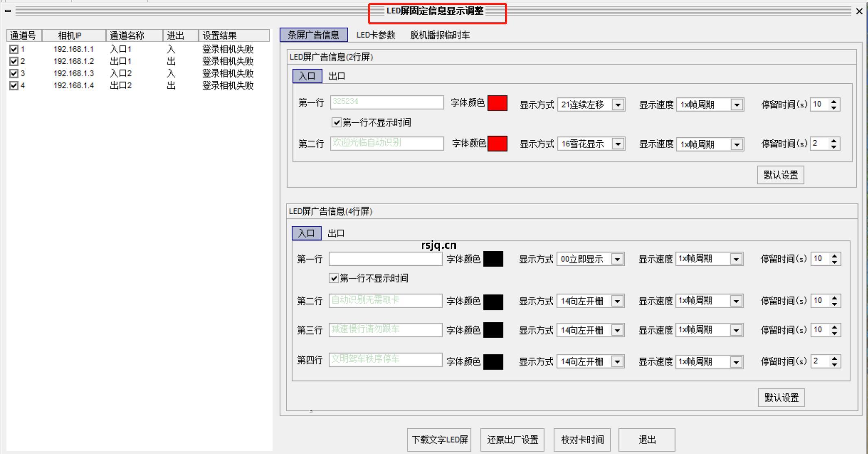Switch to the LED卡参数 tab
This screenshot has height=454, width=868.
click(x=376, y=35)
